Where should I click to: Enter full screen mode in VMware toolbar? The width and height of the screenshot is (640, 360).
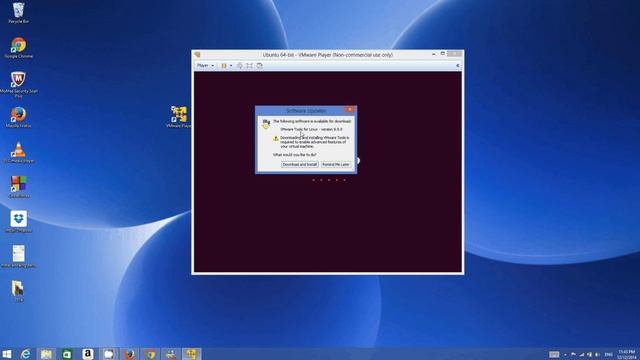coord(249,66)
